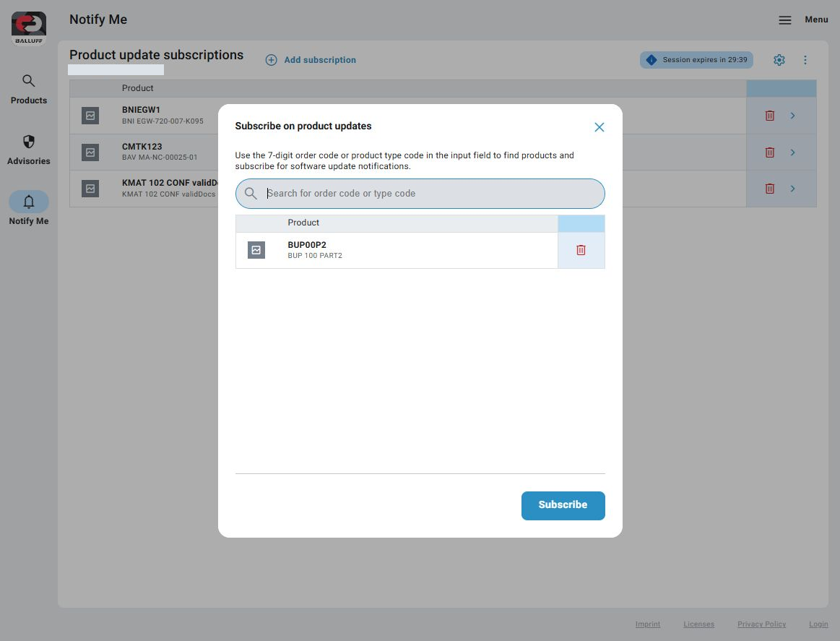Click the main table Product column header
840x641 pixels.
click(137, 88)
